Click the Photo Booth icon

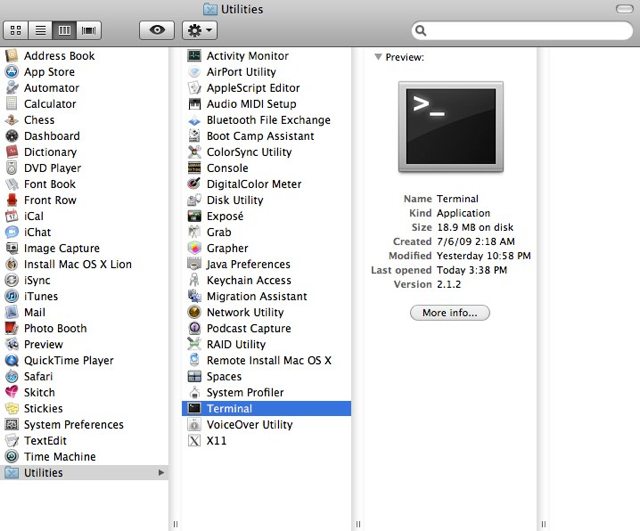pos(12,329)
